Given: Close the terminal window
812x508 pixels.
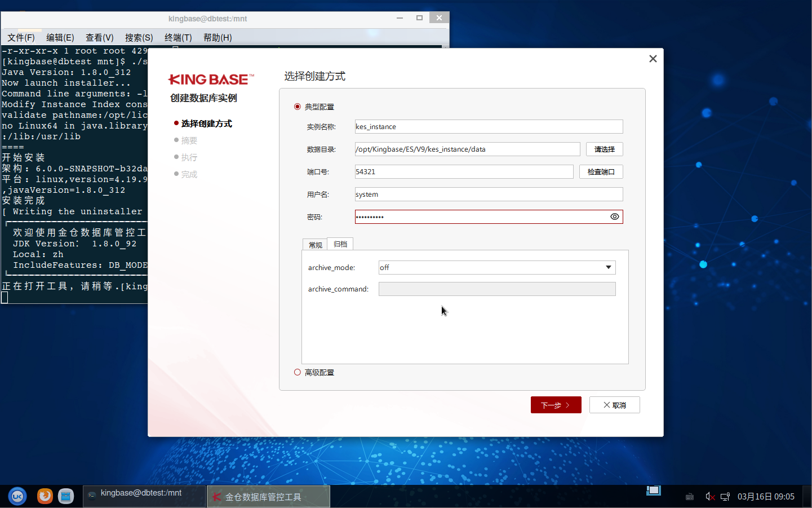Looking at the screenshot, I should [439, 18].
